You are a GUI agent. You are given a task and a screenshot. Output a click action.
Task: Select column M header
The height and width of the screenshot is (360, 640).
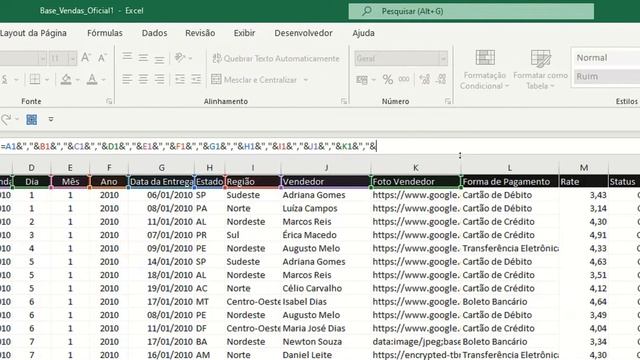pyautogui.click(x=584, y=168)
